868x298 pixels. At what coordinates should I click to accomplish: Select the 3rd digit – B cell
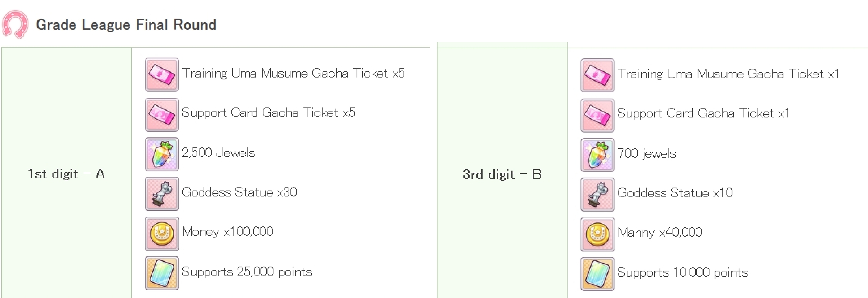pyautogui.click(x=502, y=174)
